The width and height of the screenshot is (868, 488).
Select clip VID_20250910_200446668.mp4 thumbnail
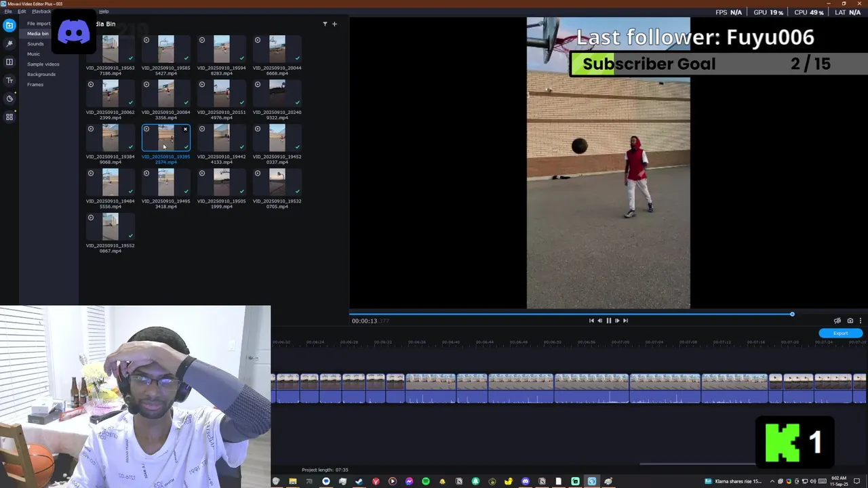277,49
